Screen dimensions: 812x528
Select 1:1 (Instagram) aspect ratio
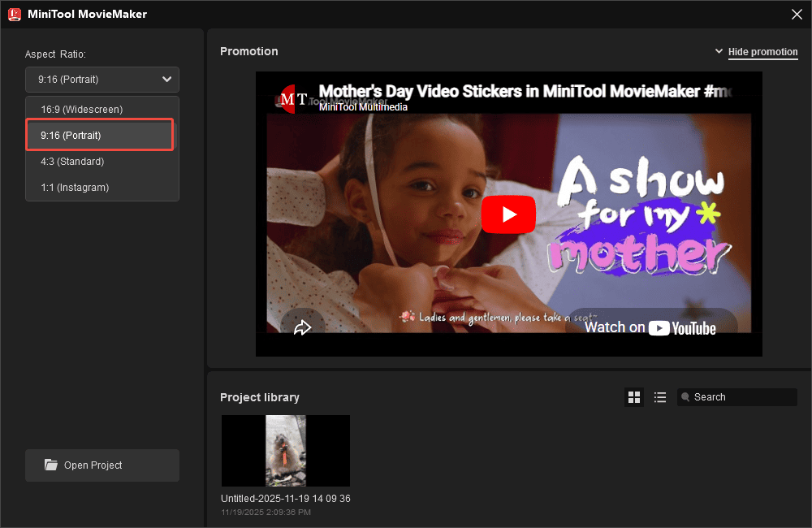click(74, 188)
